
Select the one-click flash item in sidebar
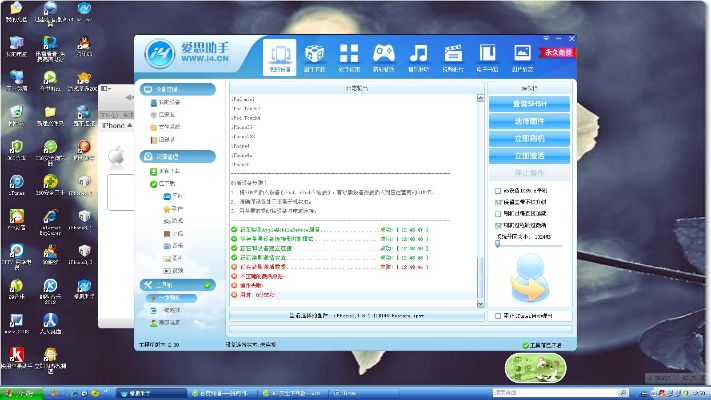[x=170, y=298]
